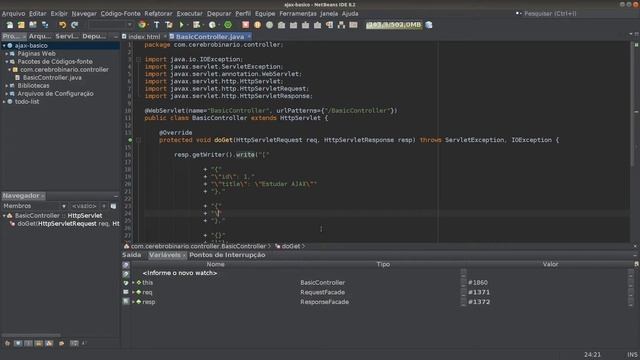Open the Ferramentas menu
640x360 pixels.
298,13
